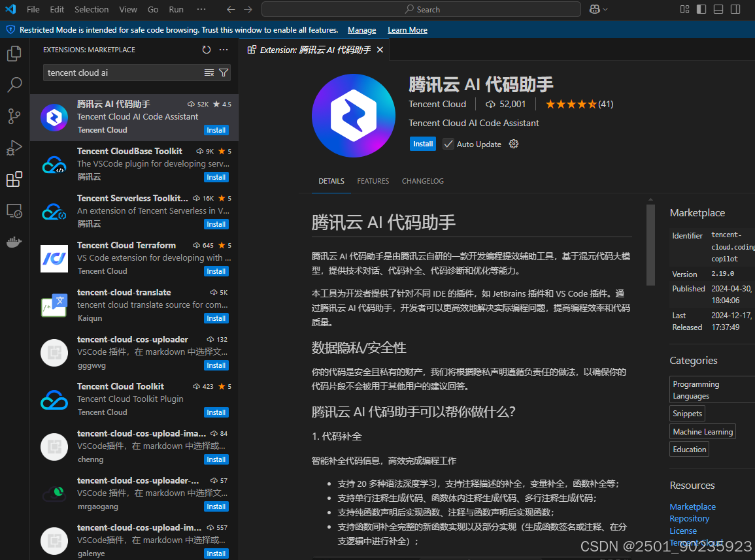The image size is (755, 560).
Task: Toggle the bottom panel
Action: point(718,9)
